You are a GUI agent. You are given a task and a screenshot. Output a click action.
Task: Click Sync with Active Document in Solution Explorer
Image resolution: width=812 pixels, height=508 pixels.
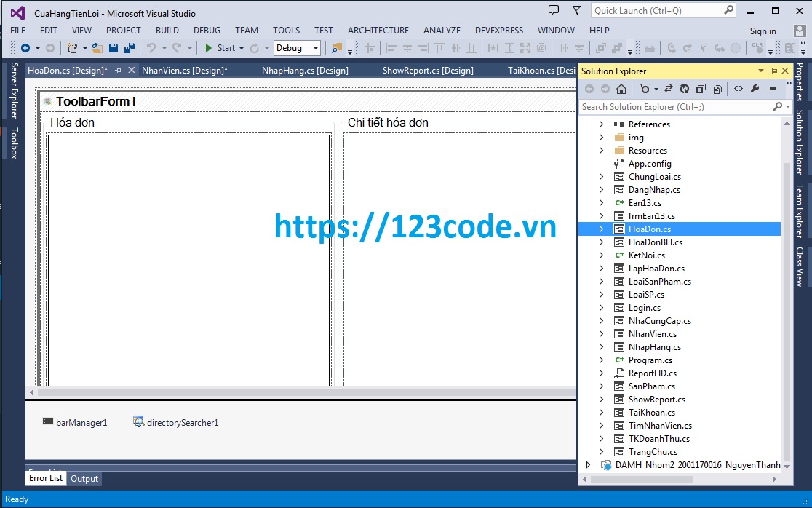coord(668,88)
